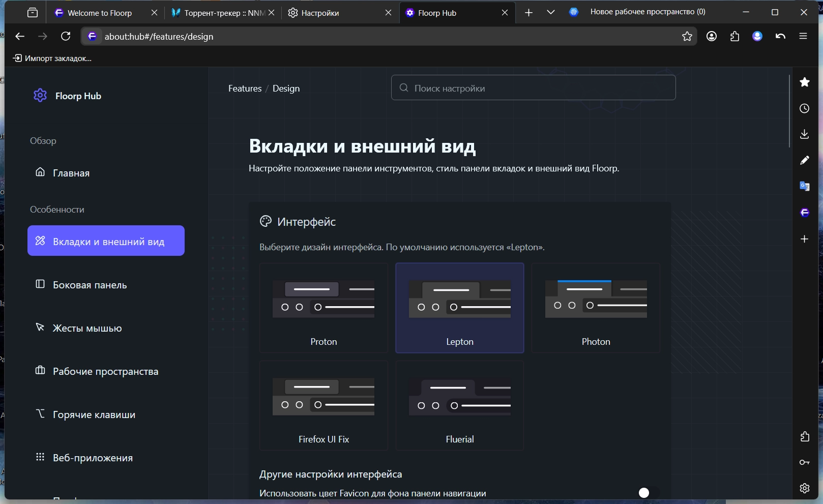
Task: Click the undo closed tab toolbar icon
Action: point(780,36)
